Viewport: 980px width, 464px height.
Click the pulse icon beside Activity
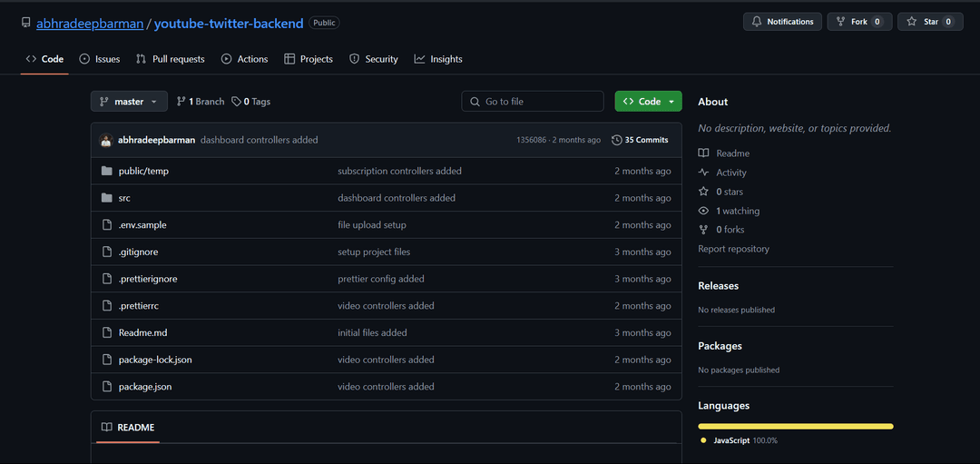pos(704,173)
